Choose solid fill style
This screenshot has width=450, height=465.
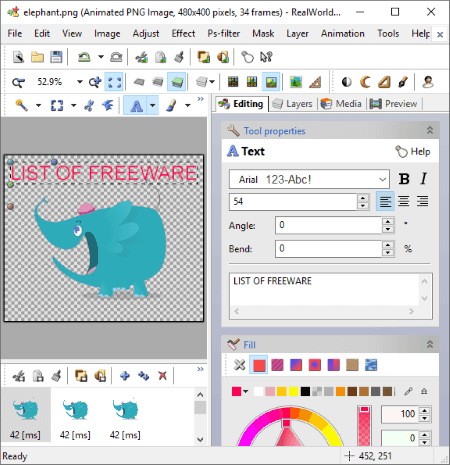click(x=259, y=365)
